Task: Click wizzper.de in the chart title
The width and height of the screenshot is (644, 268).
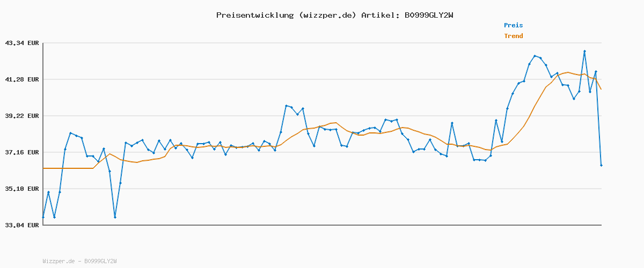Action: click(326, 15)
